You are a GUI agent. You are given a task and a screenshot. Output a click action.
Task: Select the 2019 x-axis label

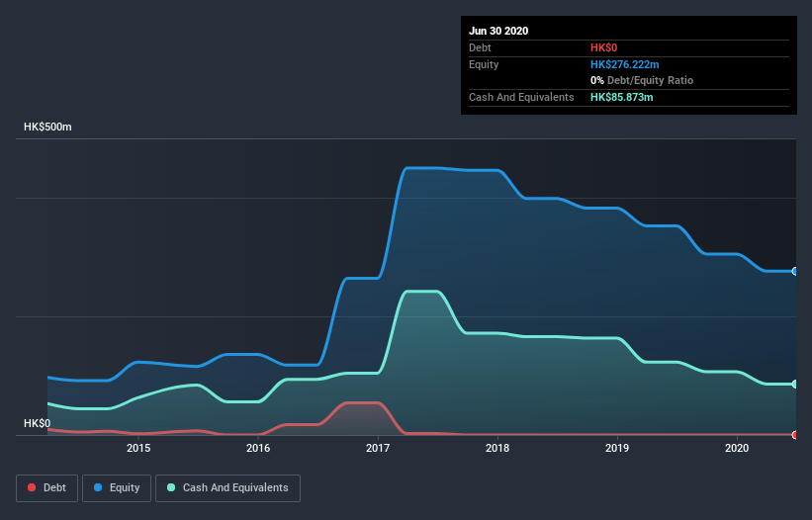[617, 448]
